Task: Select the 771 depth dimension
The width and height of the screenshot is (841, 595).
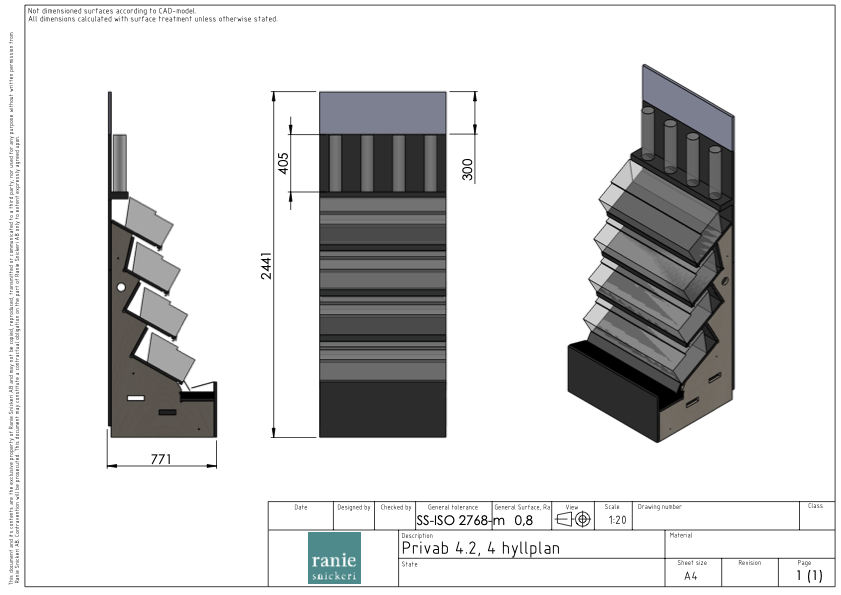Action: (x=161, y=459)
